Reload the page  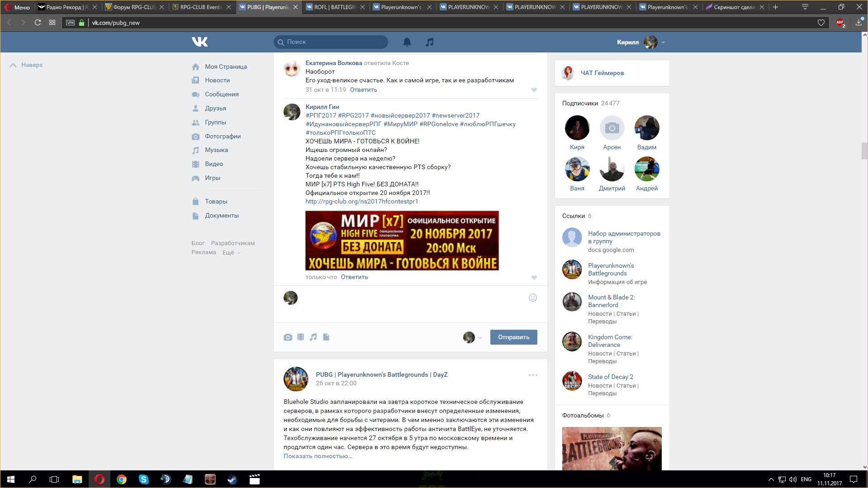point(38,23)
